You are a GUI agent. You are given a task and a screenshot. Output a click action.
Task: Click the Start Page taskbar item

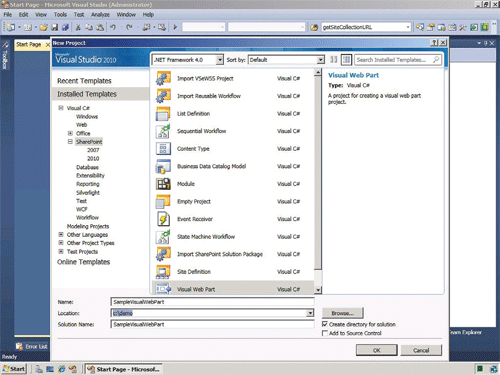click(x=123, y=369)
